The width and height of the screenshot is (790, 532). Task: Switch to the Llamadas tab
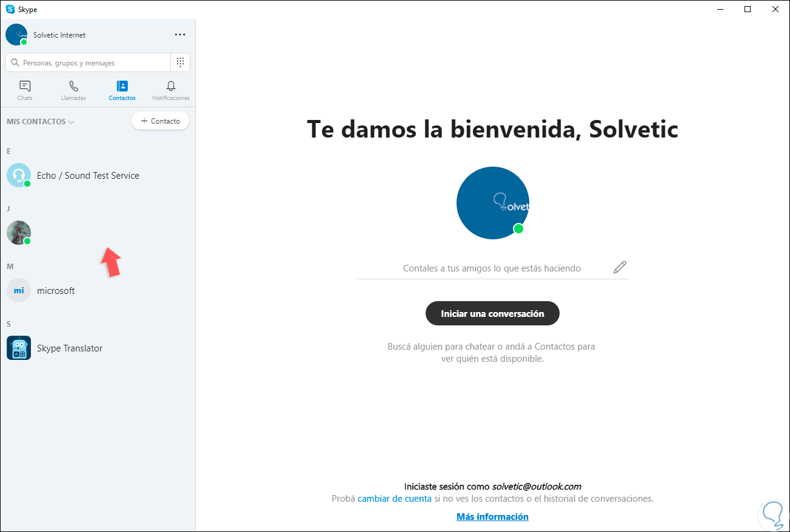coord(73,90)
